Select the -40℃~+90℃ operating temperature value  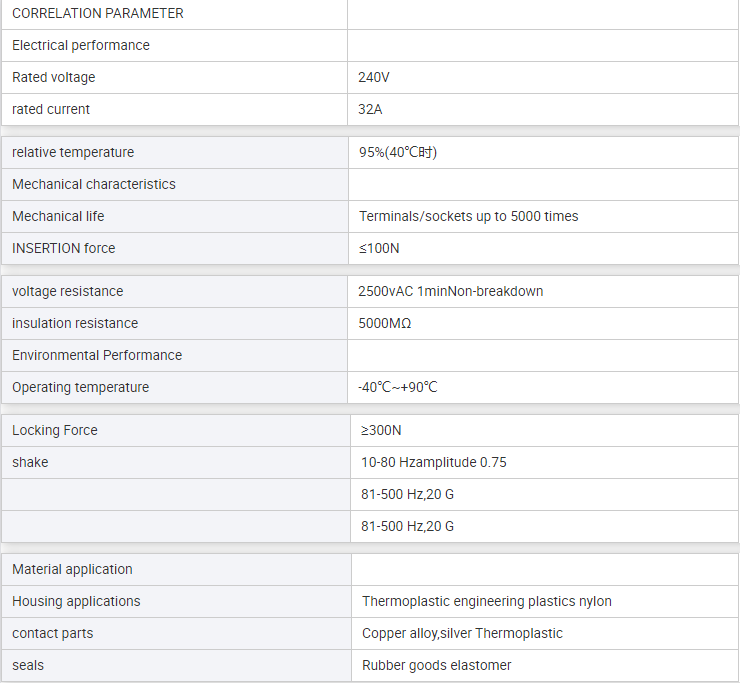[397, 388]
